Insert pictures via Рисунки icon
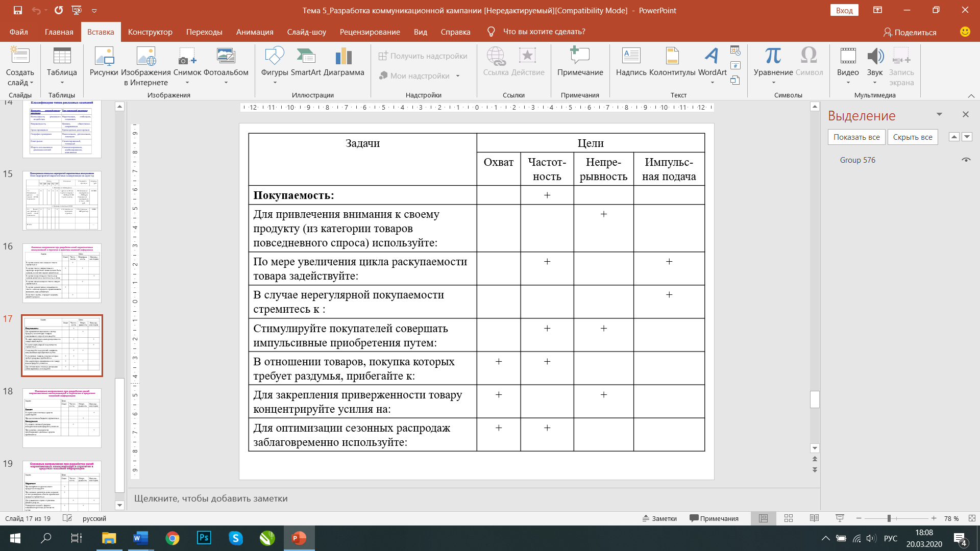The width and height of the screenshot is (980, 551). pyautogui.click(x=104, y=56)
